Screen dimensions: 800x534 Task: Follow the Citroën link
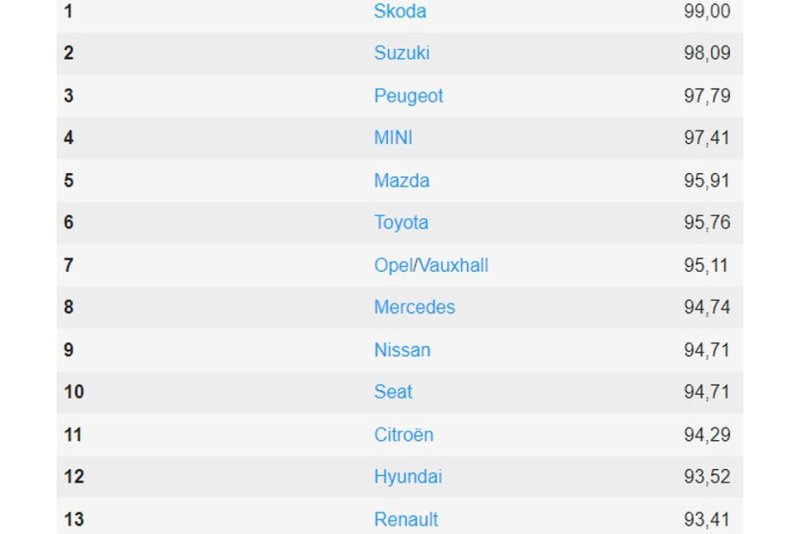(404, 435)
